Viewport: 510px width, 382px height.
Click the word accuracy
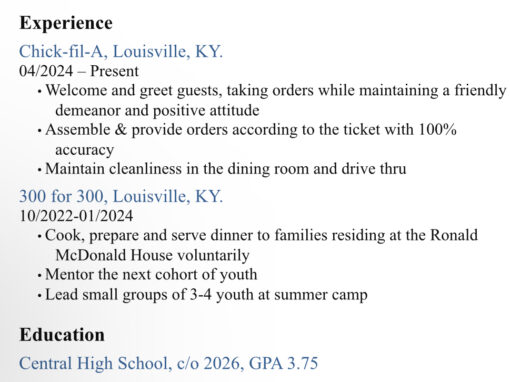pyautogui.click(x=84, y=150)
